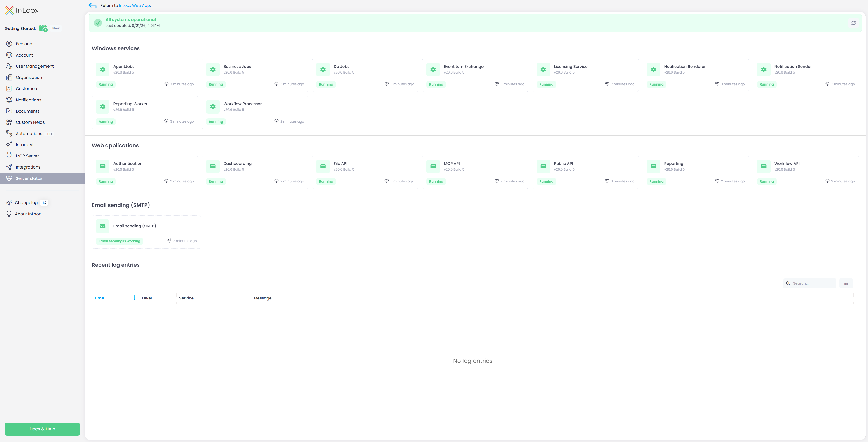
Task: Open Notifications settings
Action: [x=42, y=100]
